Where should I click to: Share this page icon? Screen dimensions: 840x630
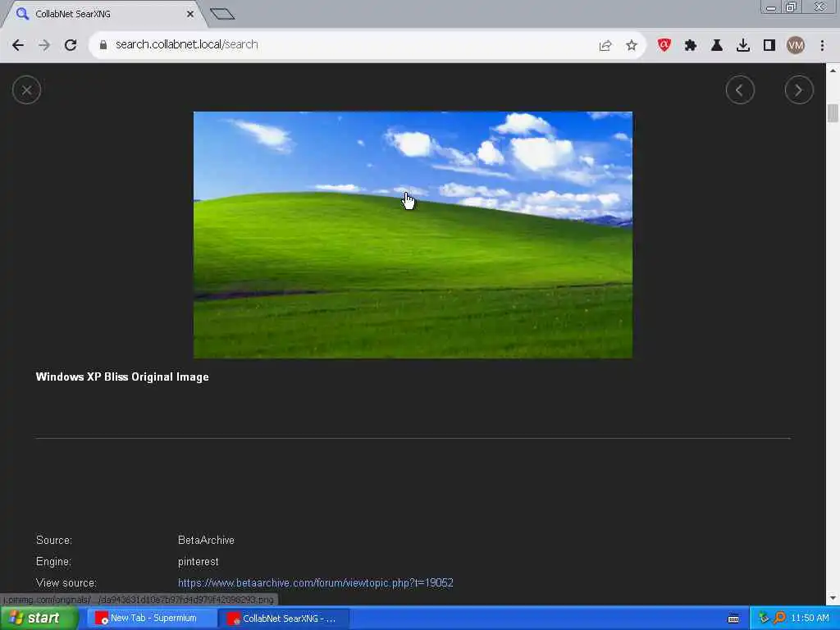(x=605, y=46)
